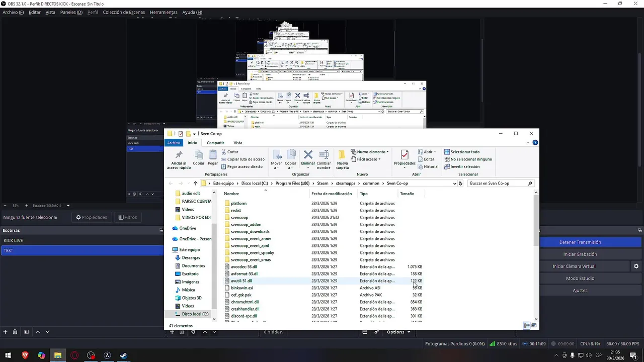Switch to Compartir ribbon tab
644x362 pixels.
pos(215,143)
